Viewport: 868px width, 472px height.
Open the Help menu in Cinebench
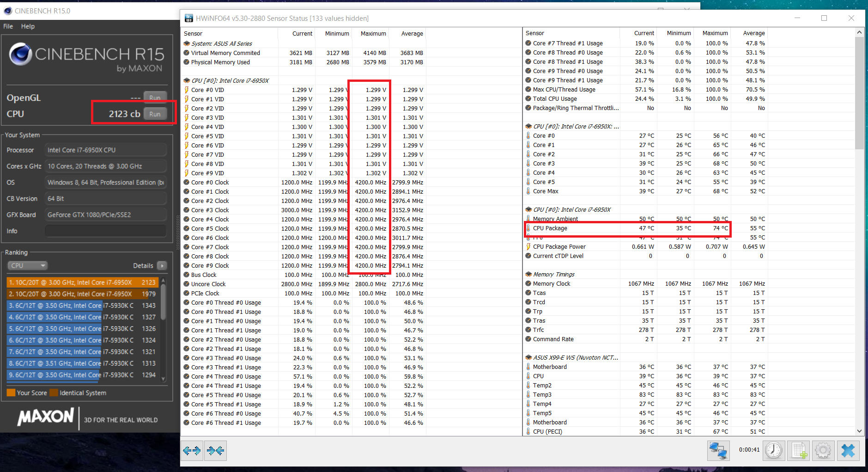[28, 26]
